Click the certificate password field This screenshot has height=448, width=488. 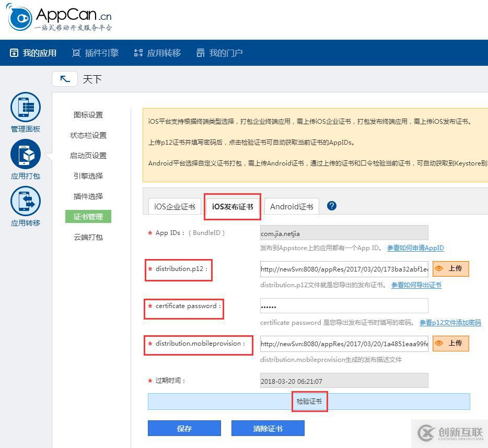click(x=344, y=306)
